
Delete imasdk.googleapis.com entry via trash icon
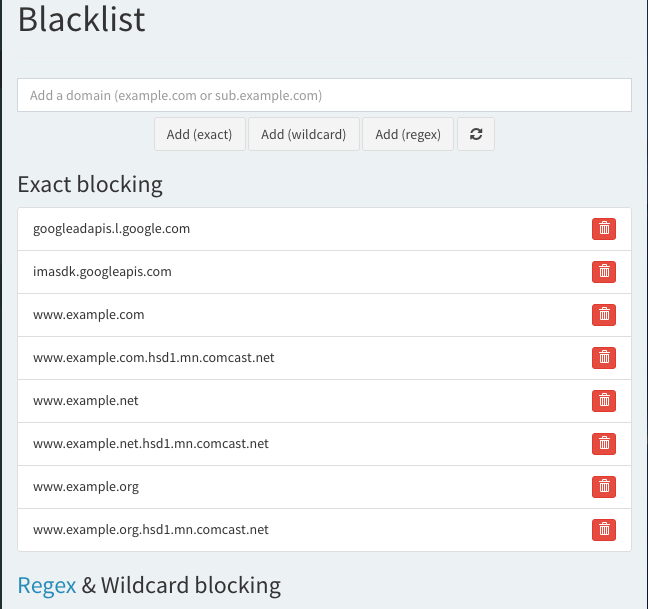click(604, 272)
